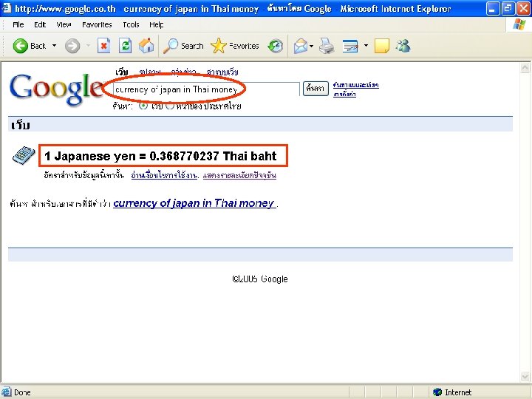The image size is (532, 399).
Task: Show browsing History with clock icon
Action: pos(275,46)
